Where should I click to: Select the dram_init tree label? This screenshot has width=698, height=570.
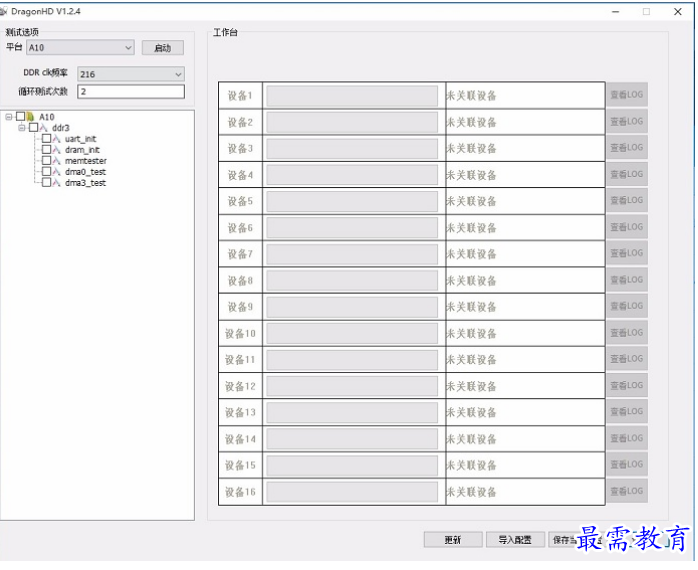coord(82,150)
